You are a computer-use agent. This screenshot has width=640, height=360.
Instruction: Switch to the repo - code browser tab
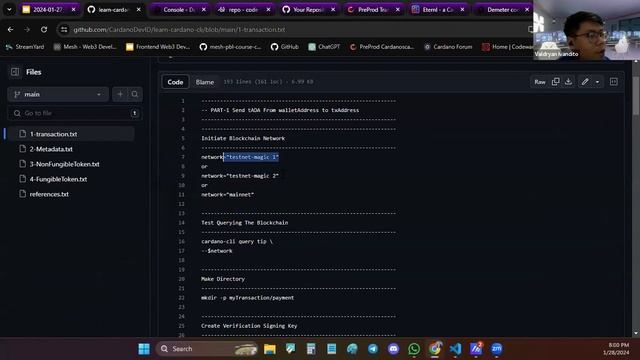244,9
